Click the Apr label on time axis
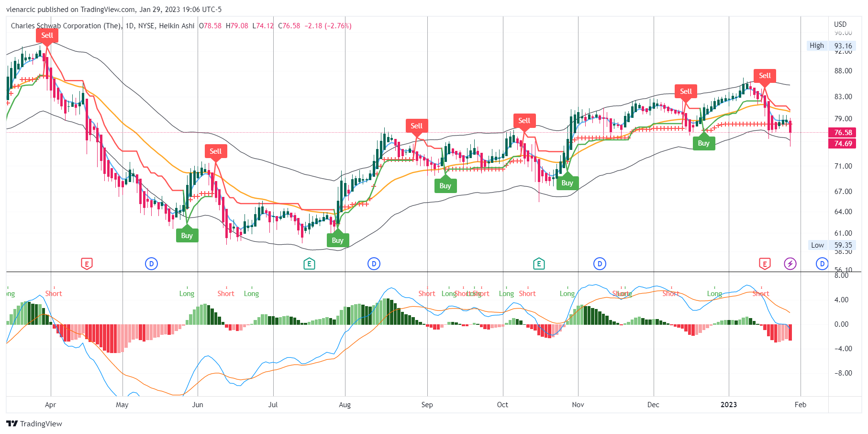868x434 pixels. pos(50,405)
